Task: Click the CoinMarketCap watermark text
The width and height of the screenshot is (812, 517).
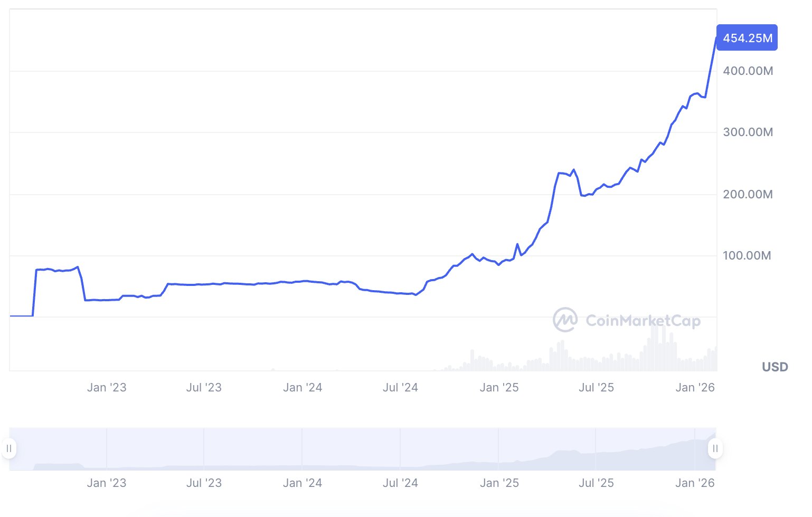Action: click(x=643, y=321)
